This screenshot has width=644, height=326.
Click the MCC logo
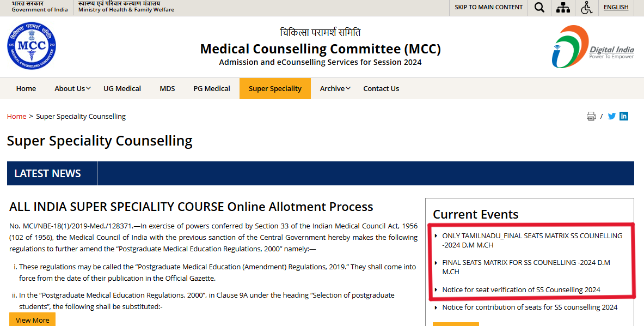32,46
